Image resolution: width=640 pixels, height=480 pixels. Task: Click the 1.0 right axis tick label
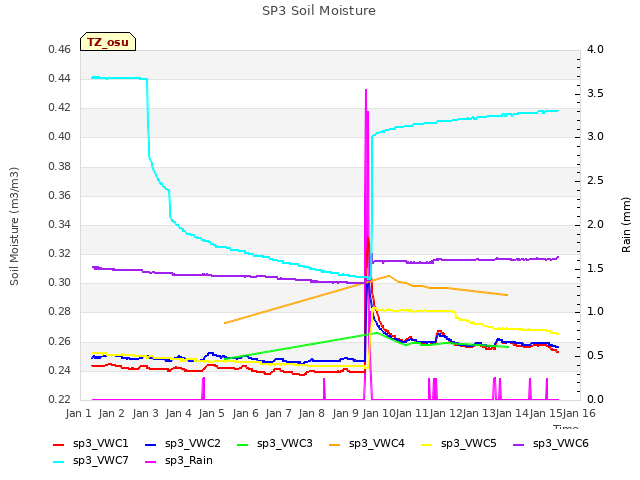tap(595, 311)
